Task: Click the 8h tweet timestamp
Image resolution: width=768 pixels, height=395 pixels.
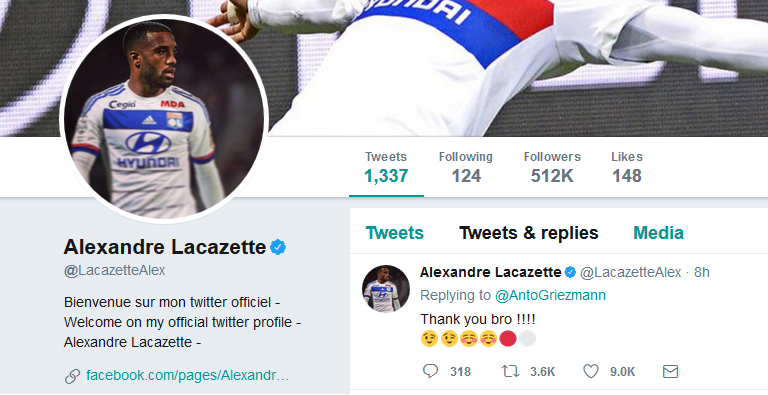Action: (702, 272)
